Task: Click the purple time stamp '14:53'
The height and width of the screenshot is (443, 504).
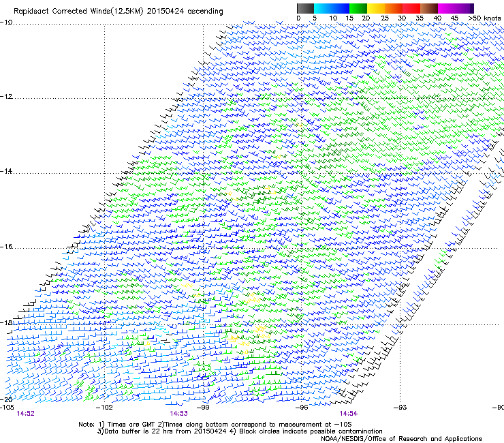Action: click(179, 414)
